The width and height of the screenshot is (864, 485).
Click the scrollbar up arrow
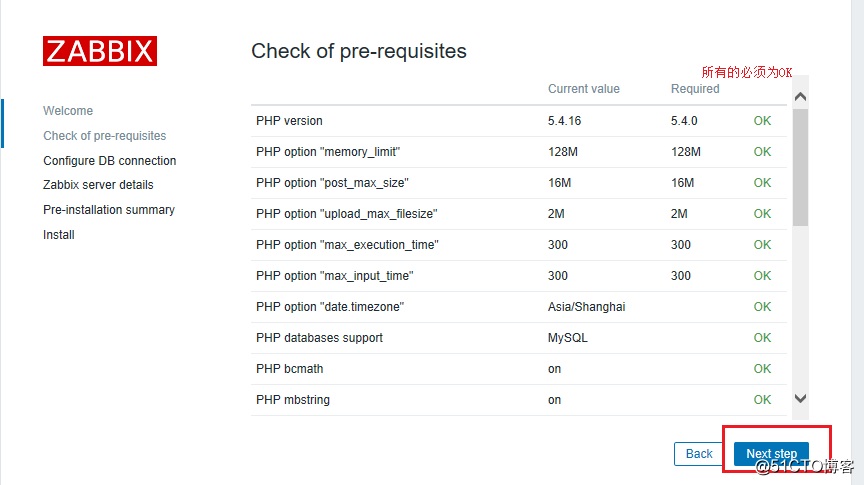(800, 96)
